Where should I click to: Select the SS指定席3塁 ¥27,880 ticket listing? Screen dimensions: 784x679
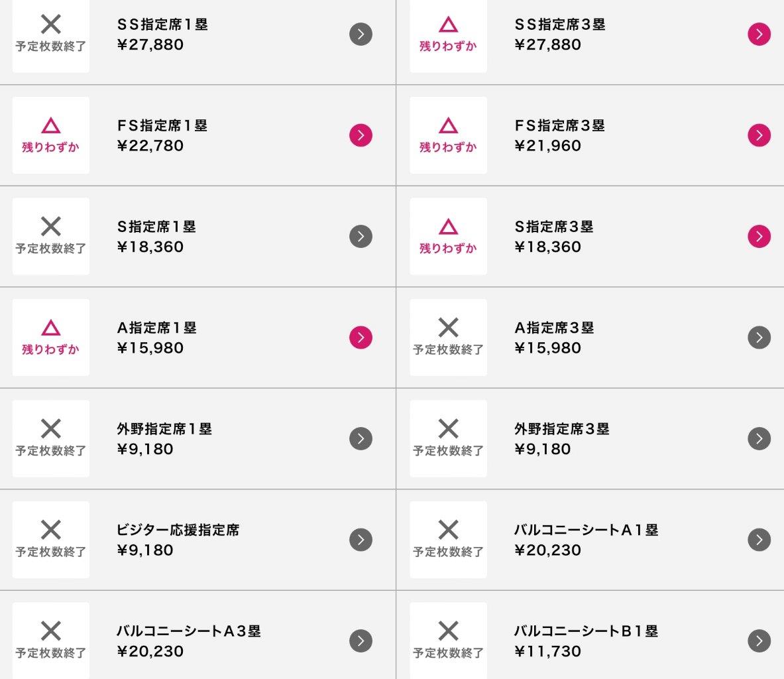pos(590,42)
